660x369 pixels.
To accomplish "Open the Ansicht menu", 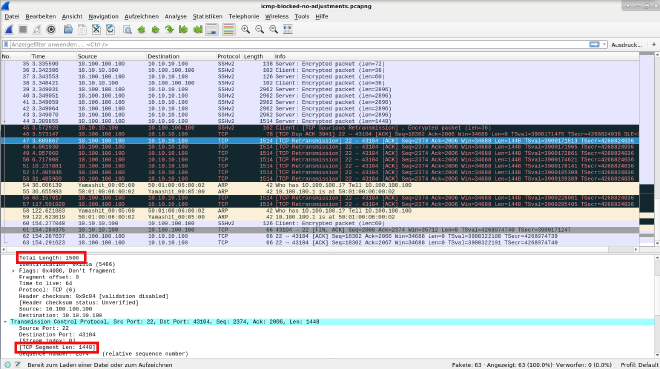I will point(72,16).
